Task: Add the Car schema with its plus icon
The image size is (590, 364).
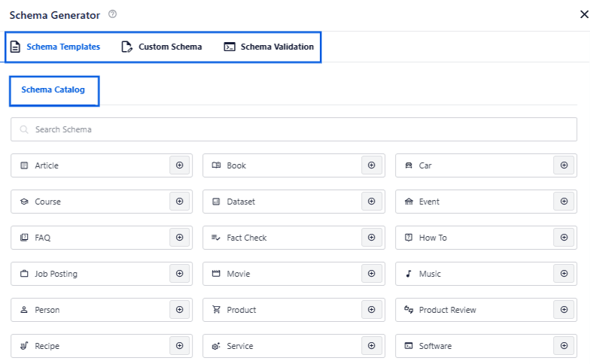Action: (564, 165)
